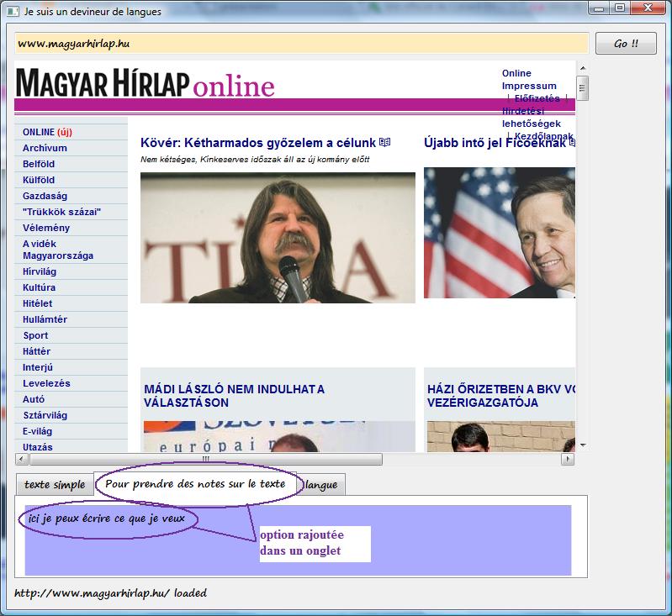The image size is (672, 616).
Task: Open the Előfizetés header link
Action: [x=537, y=98]
